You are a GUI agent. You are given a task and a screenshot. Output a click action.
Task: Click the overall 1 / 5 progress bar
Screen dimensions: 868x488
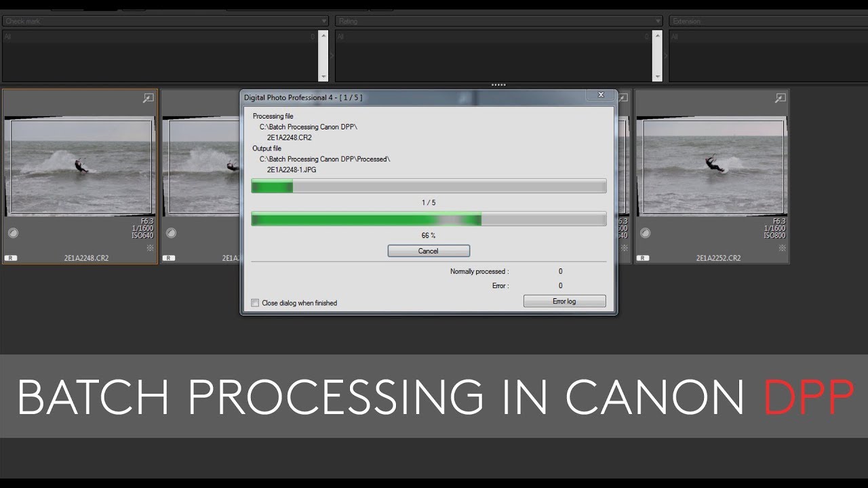point(429,186)
